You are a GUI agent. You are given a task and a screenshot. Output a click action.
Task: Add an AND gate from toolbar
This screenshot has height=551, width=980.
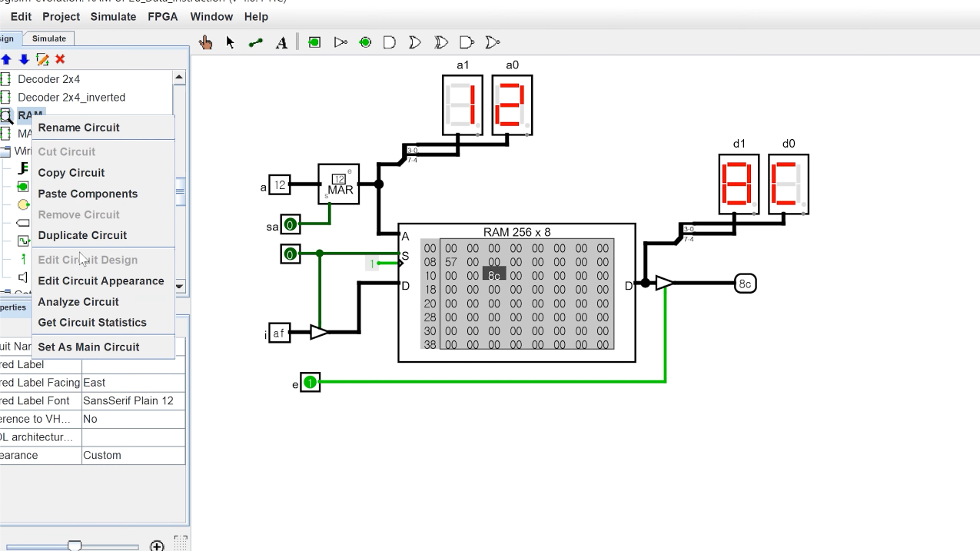point(390,43)
